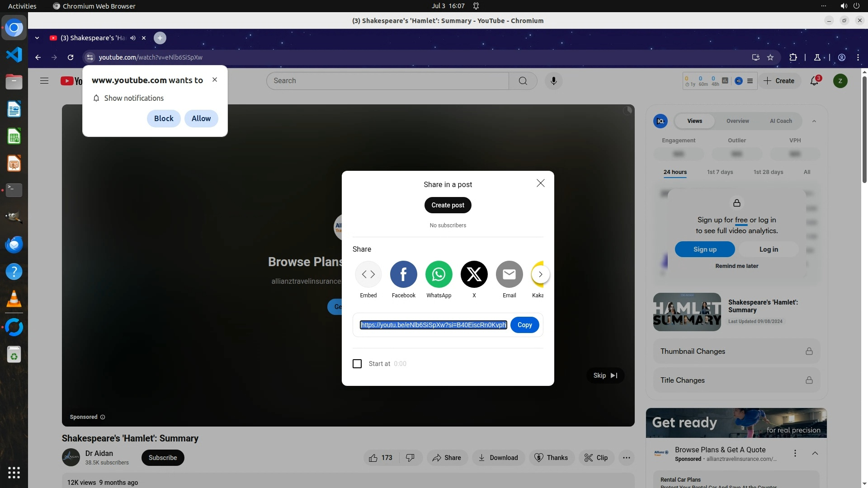Click the YouTube search field
The image size is (868, 488).
(387, 81)
